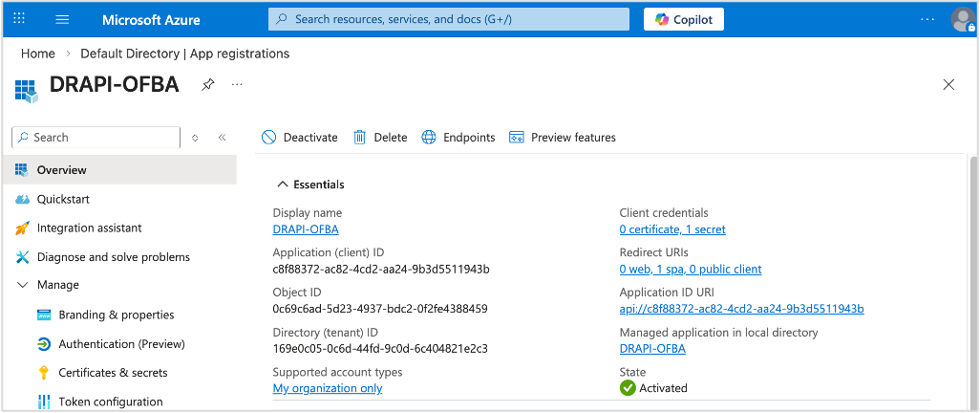Open Endpoints in the toolbar
Image resolution: width=980 pixels, height=413 pixels.
pos(458,138)
